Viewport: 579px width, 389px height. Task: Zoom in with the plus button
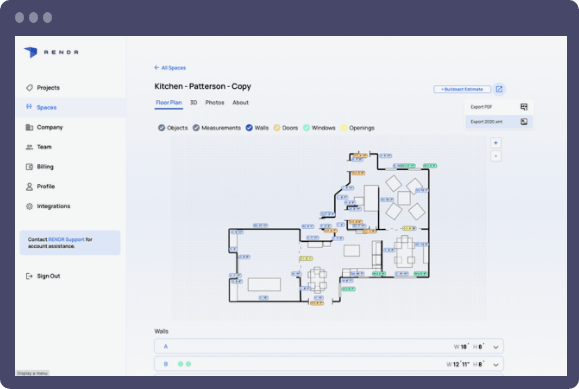[496, 143]
